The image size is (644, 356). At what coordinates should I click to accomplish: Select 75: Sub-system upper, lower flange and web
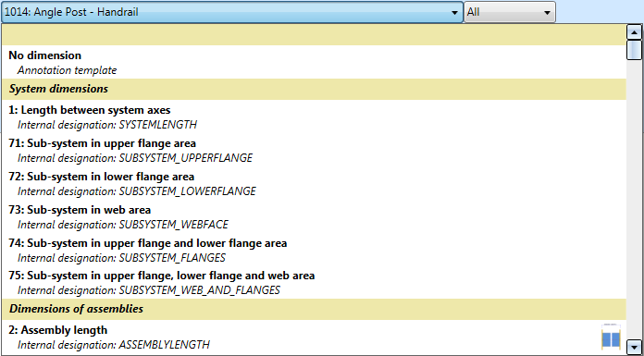pyautogui.click(x=314, y=283)
